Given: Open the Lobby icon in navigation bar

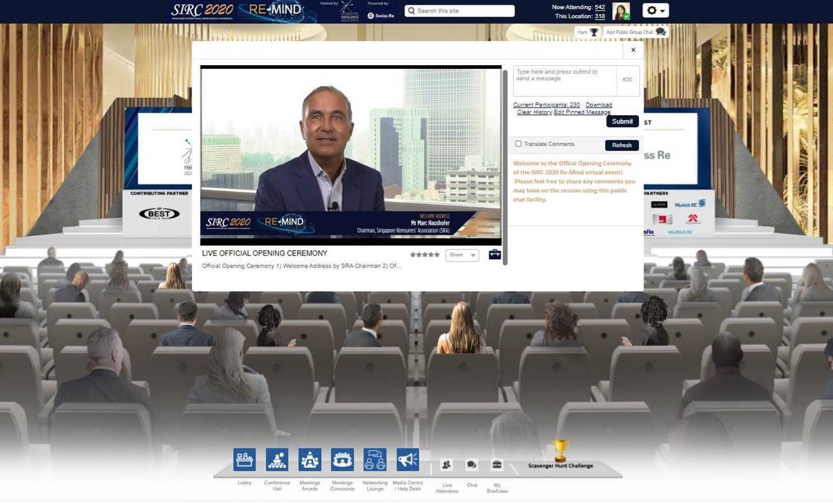Looking at the screenshot, I should (x=244, y=460).
